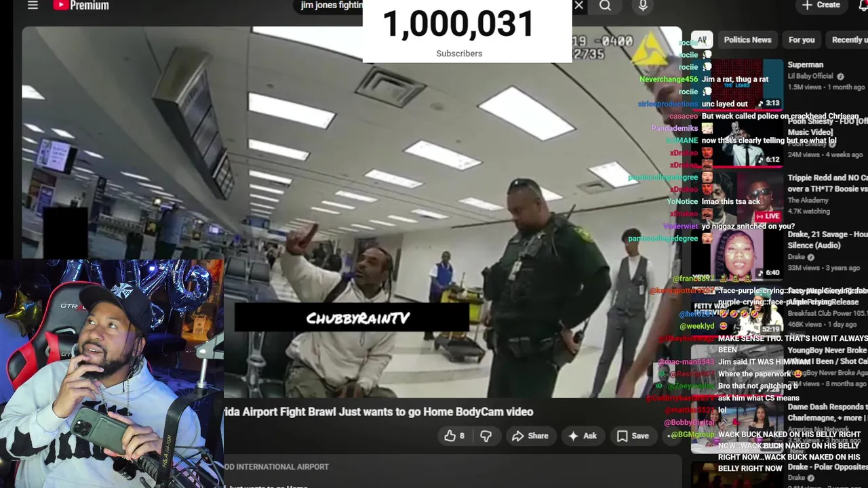
Task: Share this bodycam video
Action: click(530, 436)
